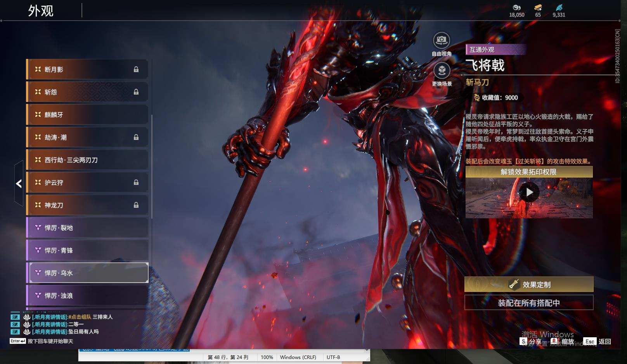Screen dimensions: 627x364
Task: Click the lock icon on 斩怨
Action: pos(136,92)
